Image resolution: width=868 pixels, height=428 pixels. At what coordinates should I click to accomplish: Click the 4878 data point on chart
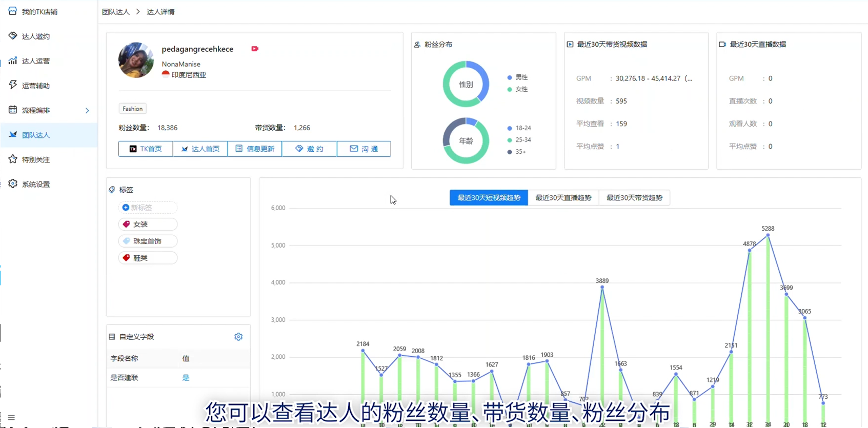(750, 251)
